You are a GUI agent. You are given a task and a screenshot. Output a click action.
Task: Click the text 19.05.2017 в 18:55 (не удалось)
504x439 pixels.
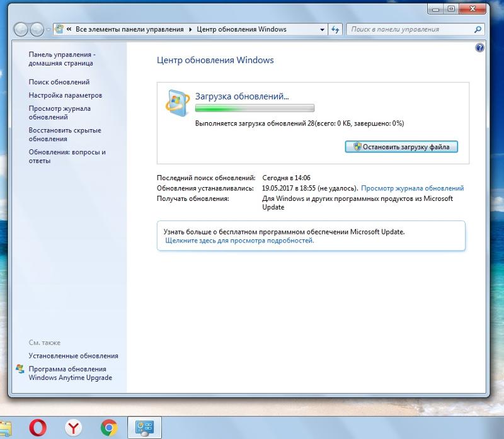coord(310,188)
